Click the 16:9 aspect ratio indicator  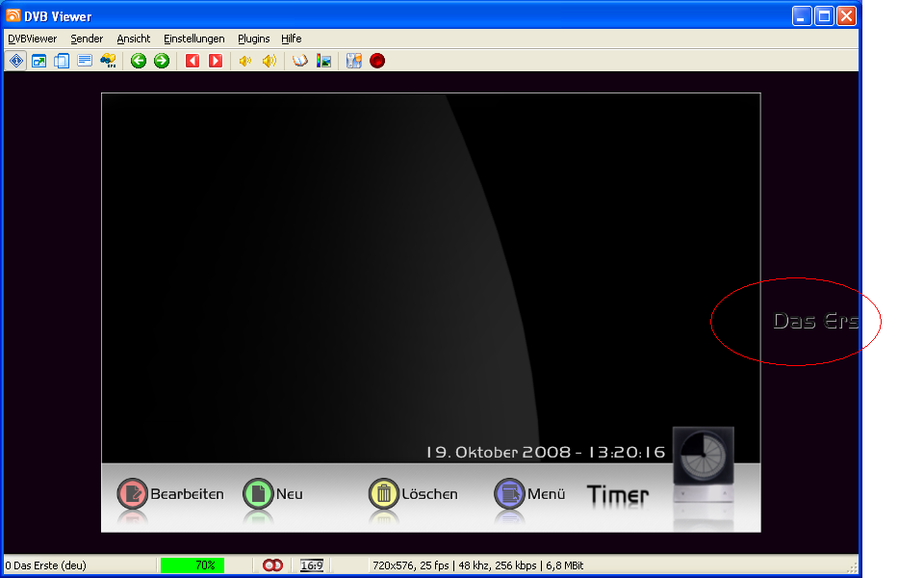click(x=312, y=565)
